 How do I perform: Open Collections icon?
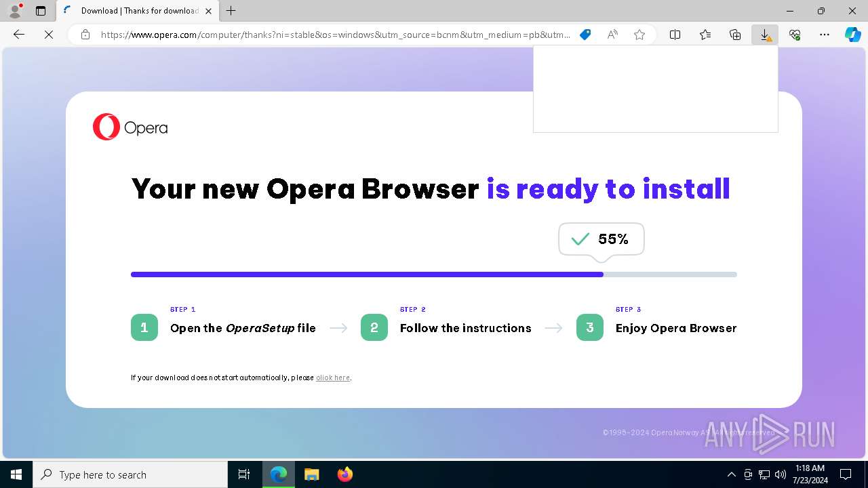pos(735,35)
